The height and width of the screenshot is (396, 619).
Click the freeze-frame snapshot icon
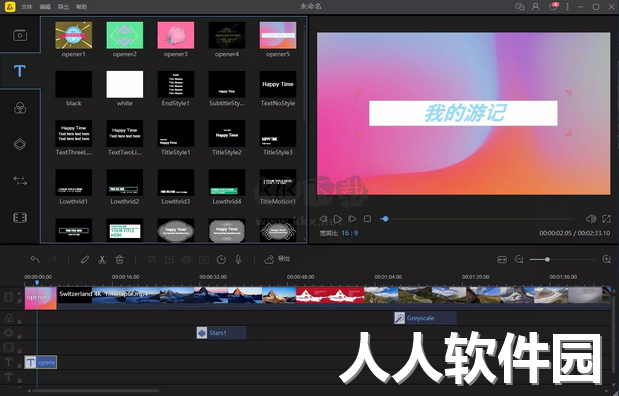[204, 259]
